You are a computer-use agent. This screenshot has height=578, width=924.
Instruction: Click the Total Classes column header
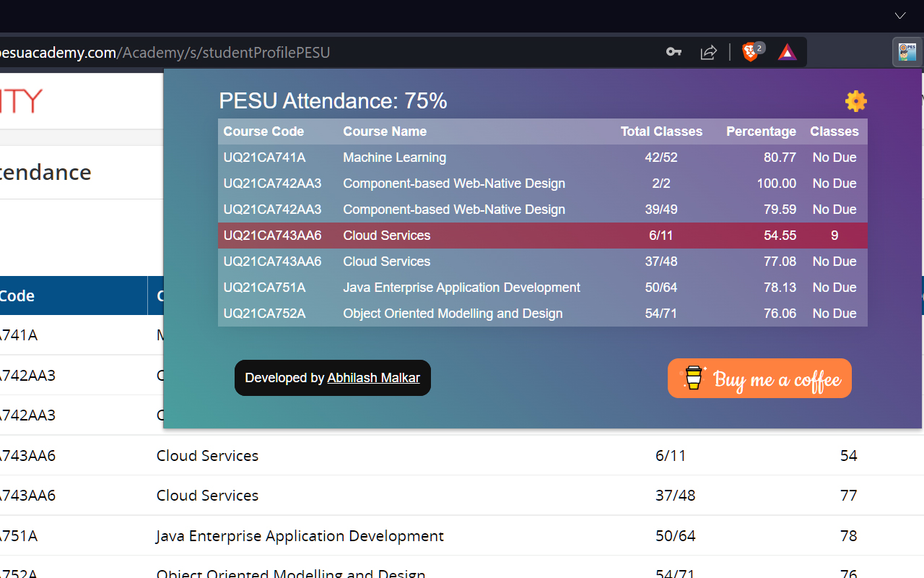pyautogui.click(x=661, y=131)
